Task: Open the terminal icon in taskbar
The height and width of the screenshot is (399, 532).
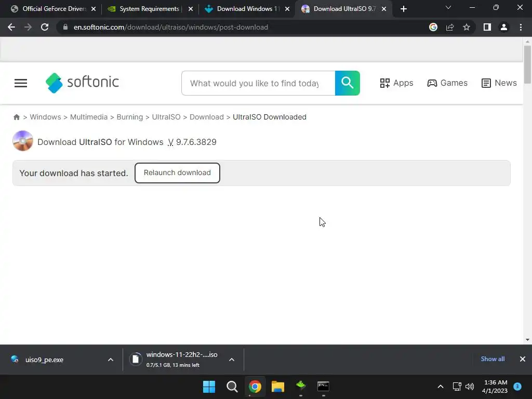Action: (323, 386)
